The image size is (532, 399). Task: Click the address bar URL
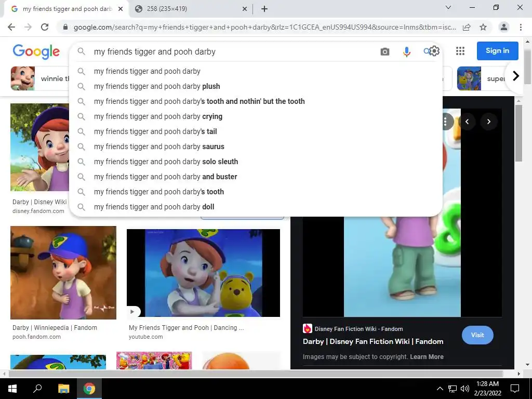[264, 27]
